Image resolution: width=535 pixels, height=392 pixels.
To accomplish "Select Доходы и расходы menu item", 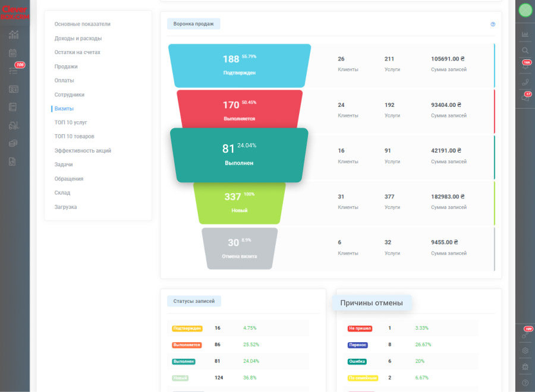I will click(78, 38).
